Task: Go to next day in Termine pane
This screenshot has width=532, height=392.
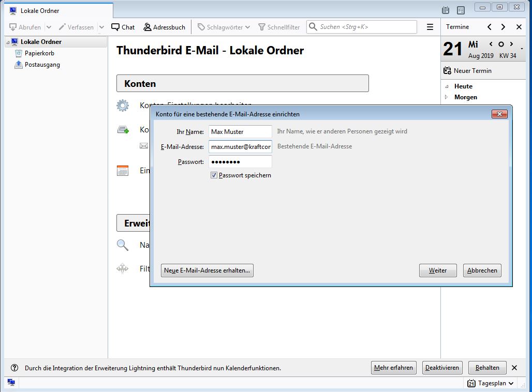Action: pos(503,27)
